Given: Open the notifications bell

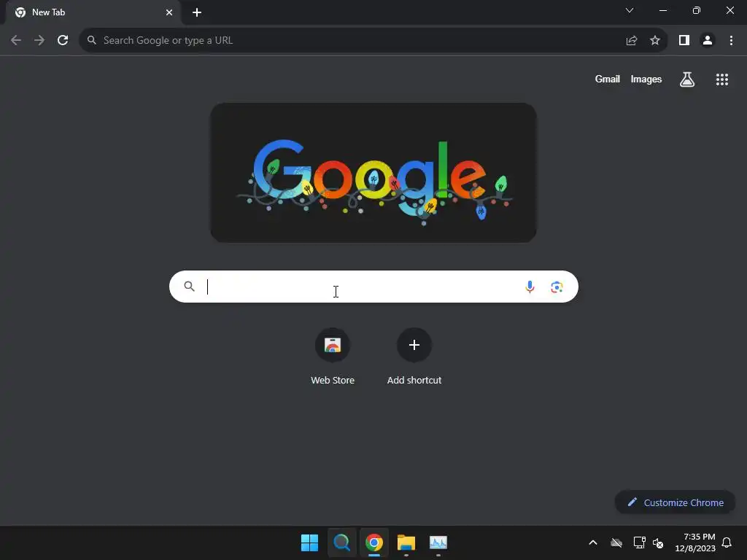Looking at the screenshot, I should (727, 542).
